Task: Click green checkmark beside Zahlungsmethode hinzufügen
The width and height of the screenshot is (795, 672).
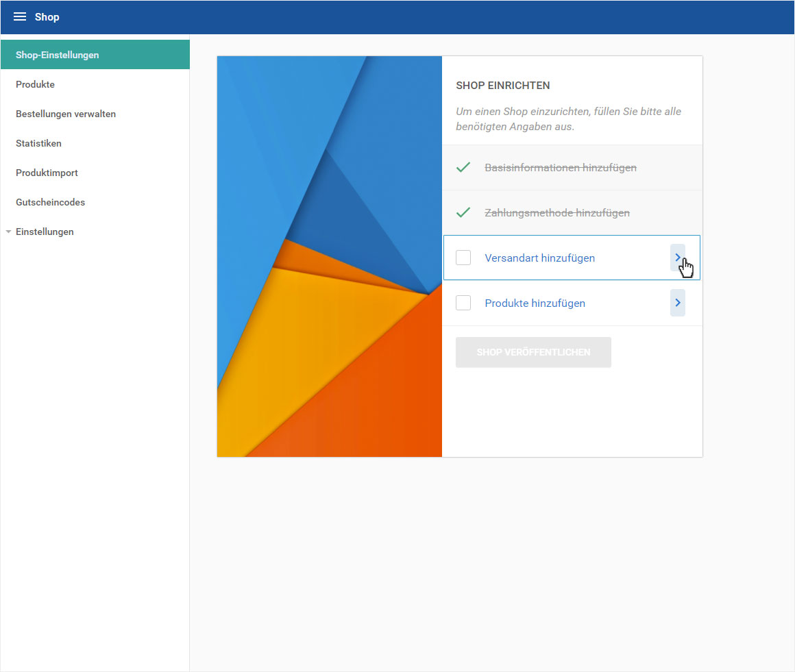Action: click(x=463, y=212)
